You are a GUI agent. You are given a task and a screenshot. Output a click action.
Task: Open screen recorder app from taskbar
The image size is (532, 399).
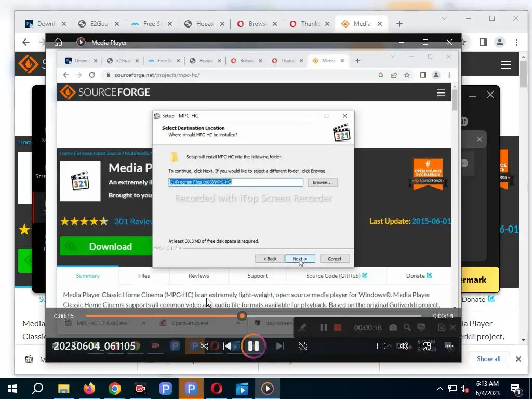(x=140, y=389)
